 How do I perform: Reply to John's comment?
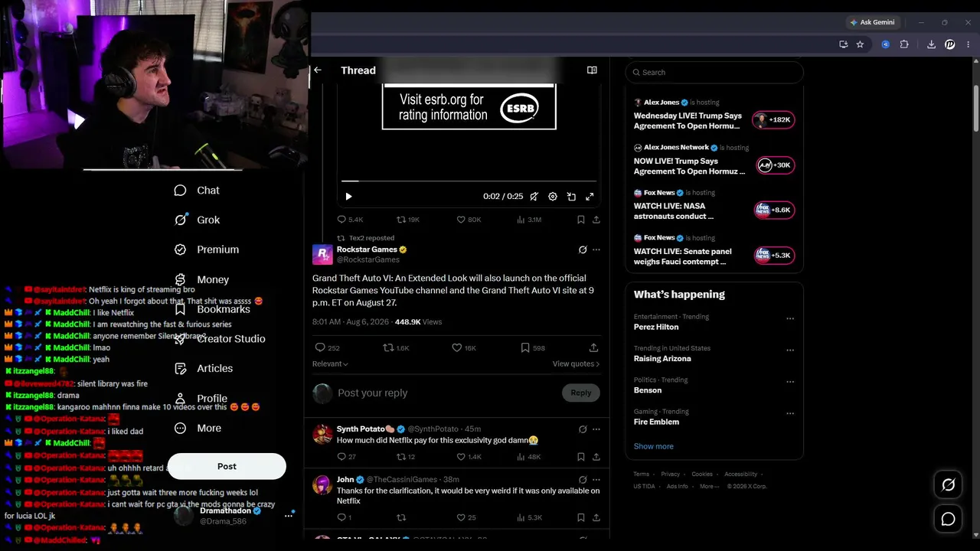point(345,517)
